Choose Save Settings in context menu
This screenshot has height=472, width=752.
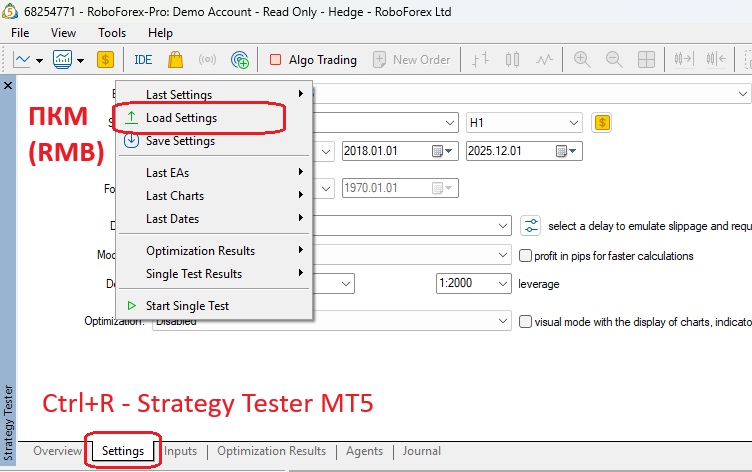214,141
